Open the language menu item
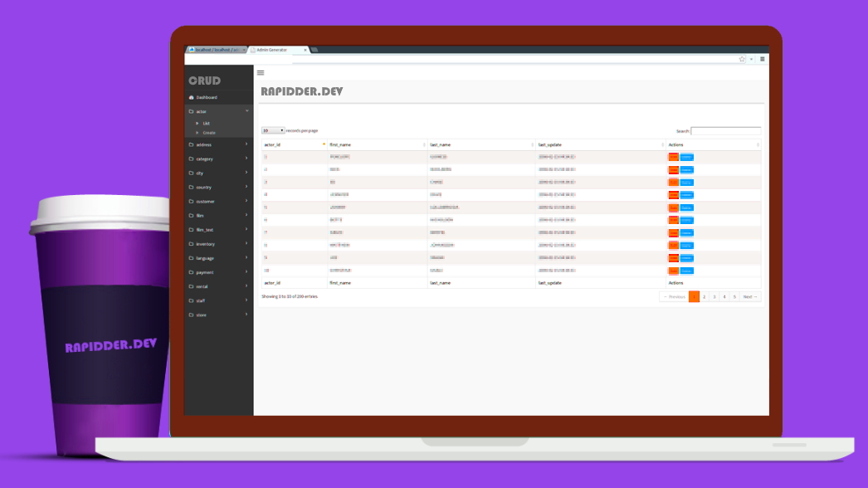This screenshot has width=868, height=488. pos(219,258)
